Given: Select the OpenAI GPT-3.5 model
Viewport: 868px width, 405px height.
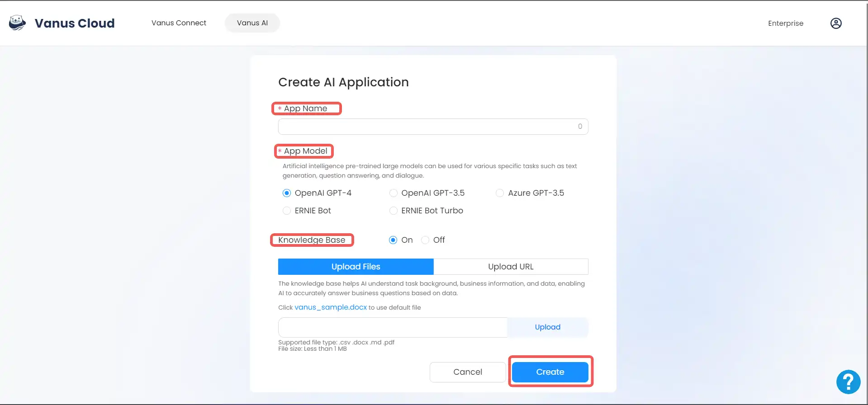Looking at the screenshot, I should 394,193.
